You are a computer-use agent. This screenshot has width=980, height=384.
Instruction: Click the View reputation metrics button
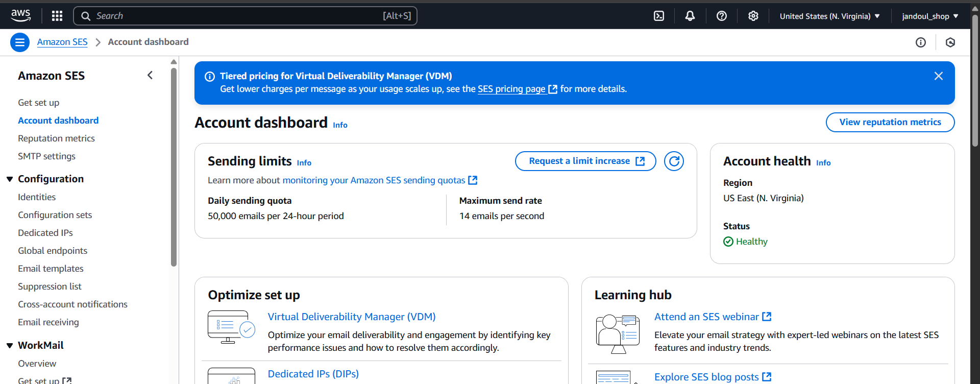coord(890,122)
